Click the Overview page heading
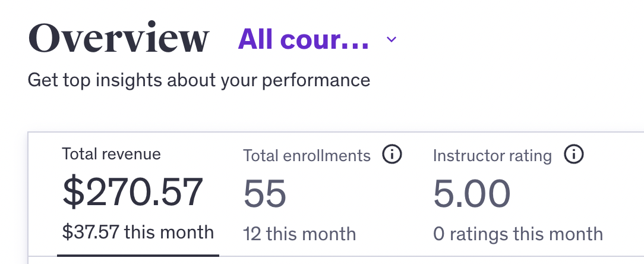 pos(119,38)
